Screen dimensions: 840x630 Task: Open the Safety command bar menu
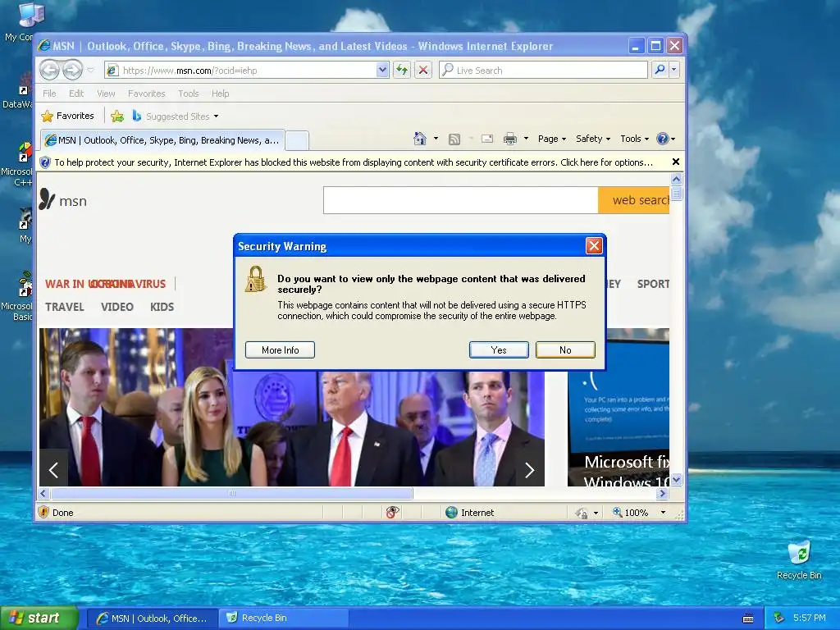click(593, 139)
